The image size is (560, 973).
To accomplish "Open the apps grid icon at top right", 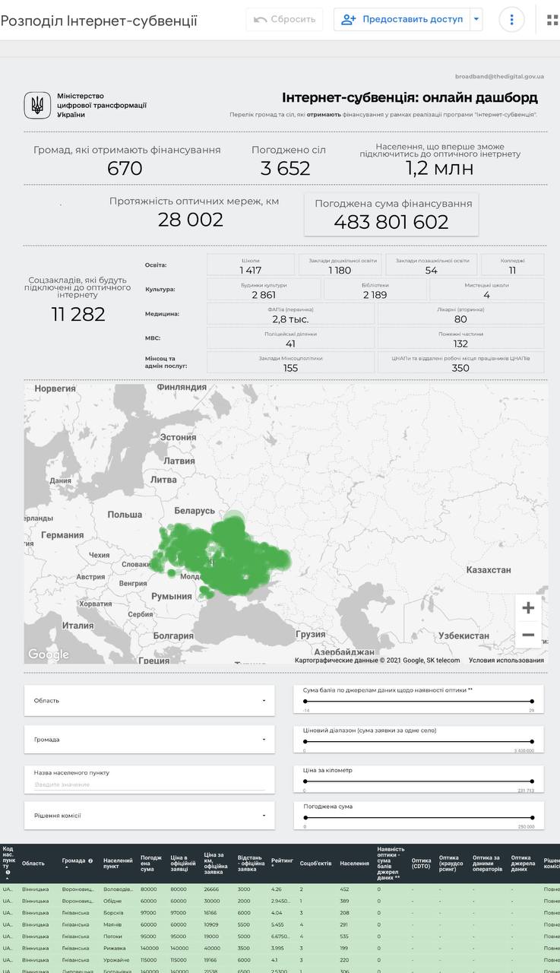I will [x=552, y=20].
